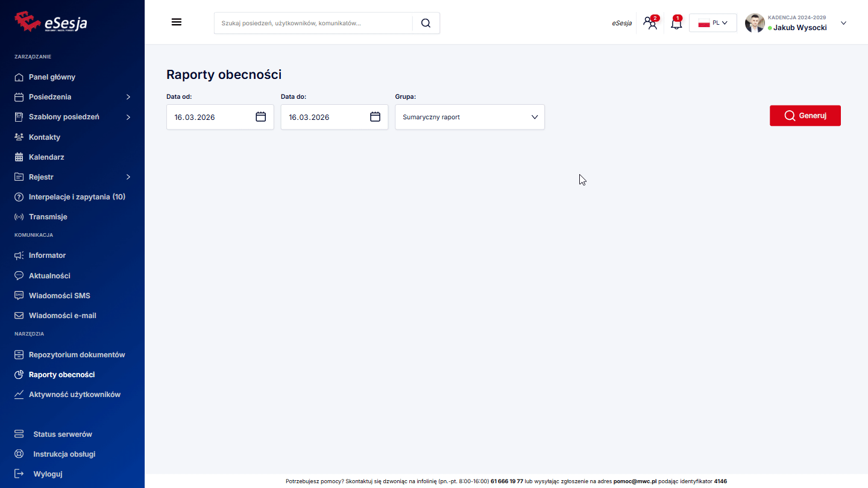Open Repozytorium dokumentów
This screenshot has width=868, height=488.
coord(77,355)
